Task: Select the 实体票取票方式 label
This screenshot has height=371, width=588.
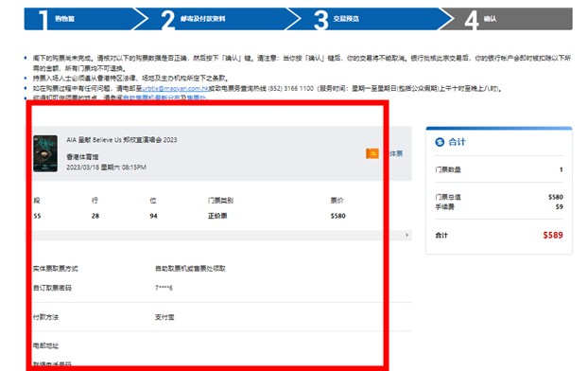Action: pos(56,269)
